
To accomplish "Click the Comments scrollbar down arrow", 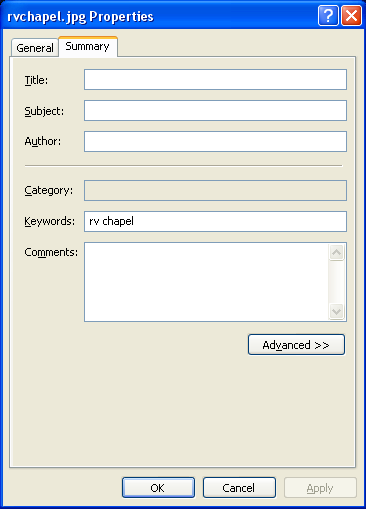I will 336,312.
